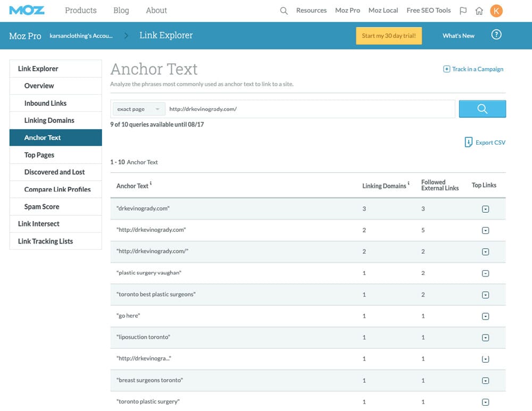Open Moz Local in top navigation
The image size is (532, 411).
pyautogui.click(x=383, y=11)
